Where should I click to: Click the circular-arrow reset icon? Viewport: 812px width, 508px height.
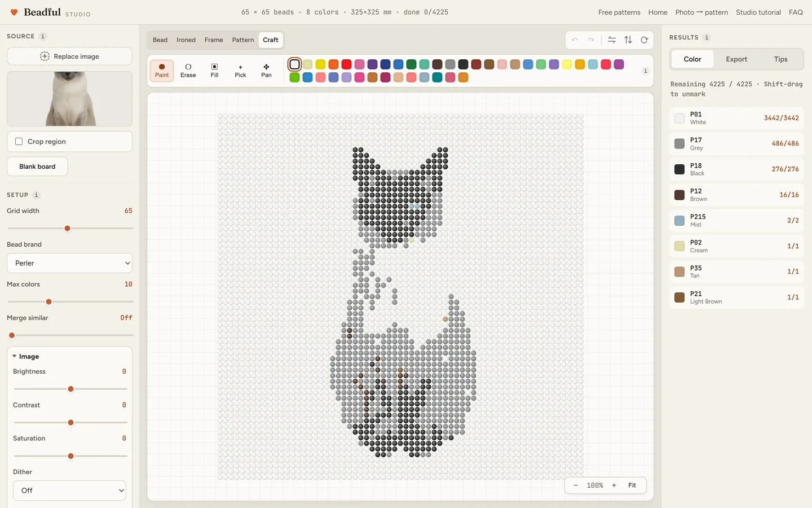coord(644,40)
